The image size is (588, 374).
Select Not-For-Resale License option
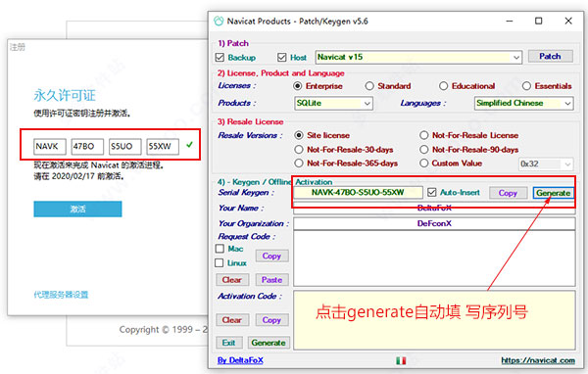click(x=423, y=135)
